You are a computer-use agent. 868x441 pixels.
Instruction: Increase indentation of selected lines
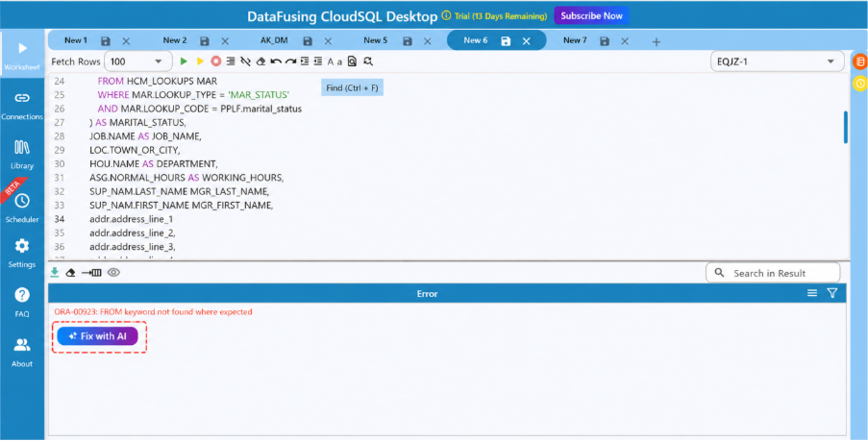pos(305,61)
